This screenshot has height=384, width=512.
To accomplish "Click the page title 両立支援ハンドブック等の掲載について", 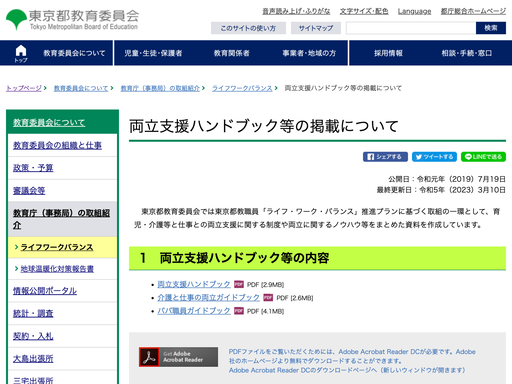I will 264,126.
